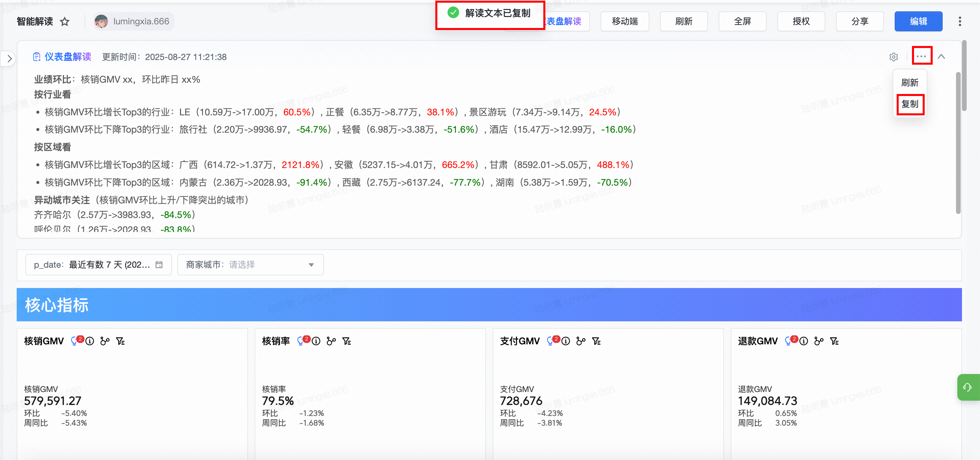Select 复制 from the popup menu

click(x=910, y=104)
